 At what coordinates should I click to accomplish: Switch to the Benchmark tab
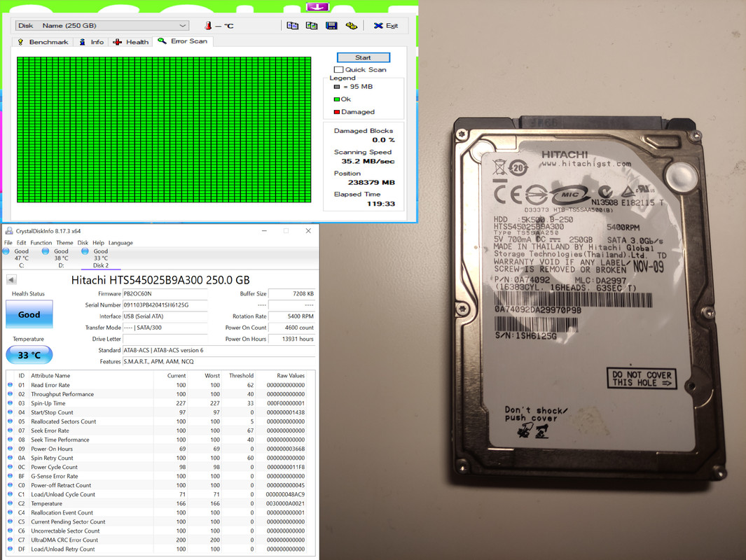pyautogui.click(x=43, y=42)
